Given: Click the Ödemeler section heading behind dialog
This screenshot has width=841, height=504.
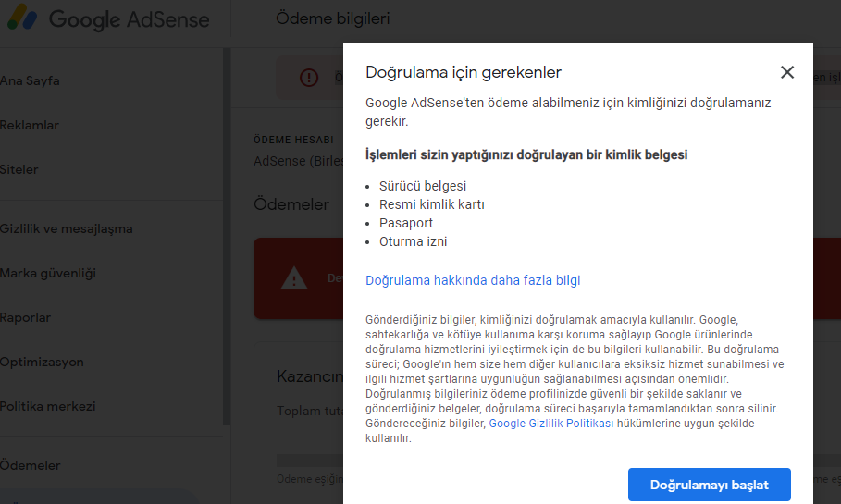Looking at the screenshot, I should point(291,204).
